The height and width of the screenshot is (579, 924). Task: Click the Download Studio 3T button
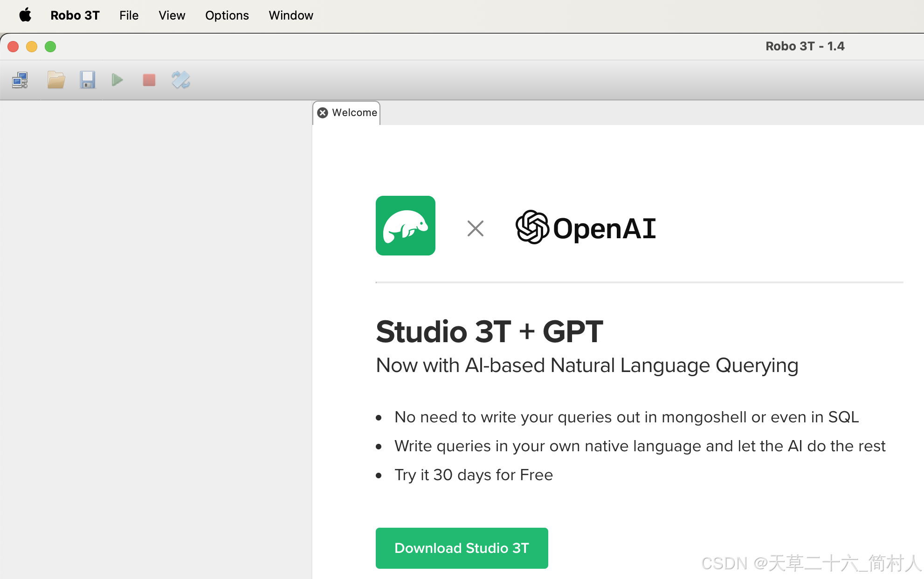(462, 548)
